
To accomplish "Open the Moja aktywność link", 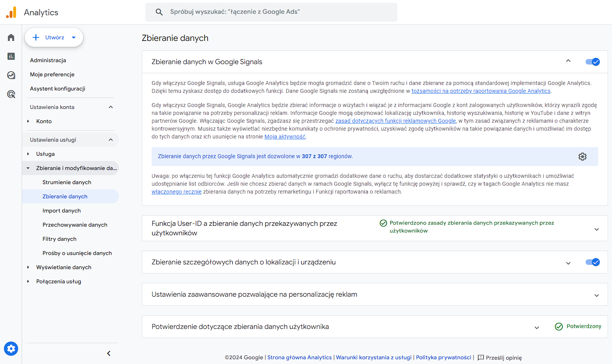I will point(285,137).
